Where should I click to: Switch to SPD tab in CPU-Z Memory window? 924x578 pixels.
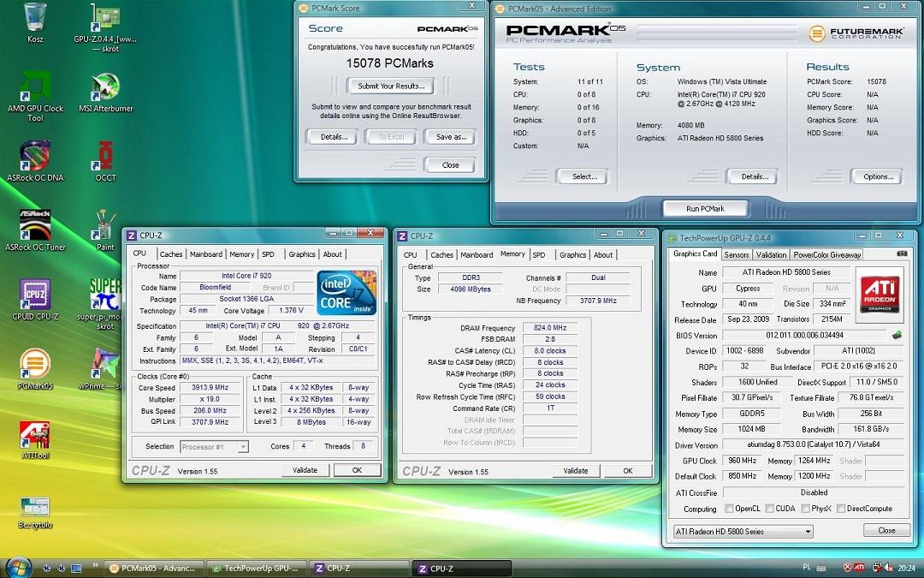click(539, 255)
